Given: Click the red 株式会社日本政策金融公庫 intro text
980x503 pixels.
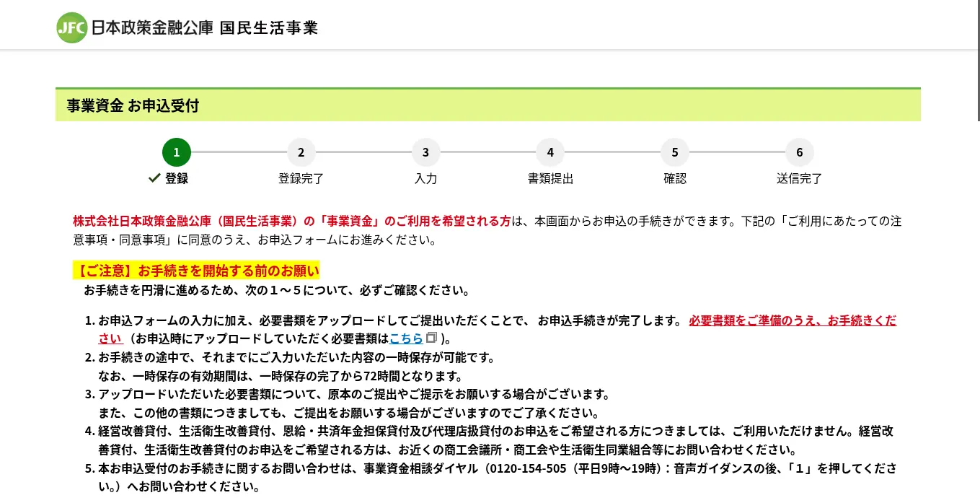Looking at the screenshot, I should click(x=292, y=221).
